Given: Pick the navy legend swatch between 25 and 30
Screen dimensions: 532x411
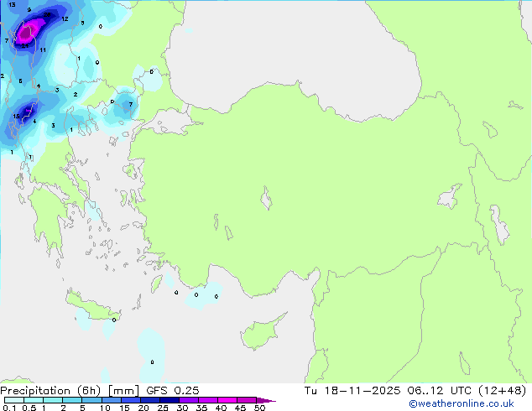Looking at the screenshot, I should click(x=169, y=400).
